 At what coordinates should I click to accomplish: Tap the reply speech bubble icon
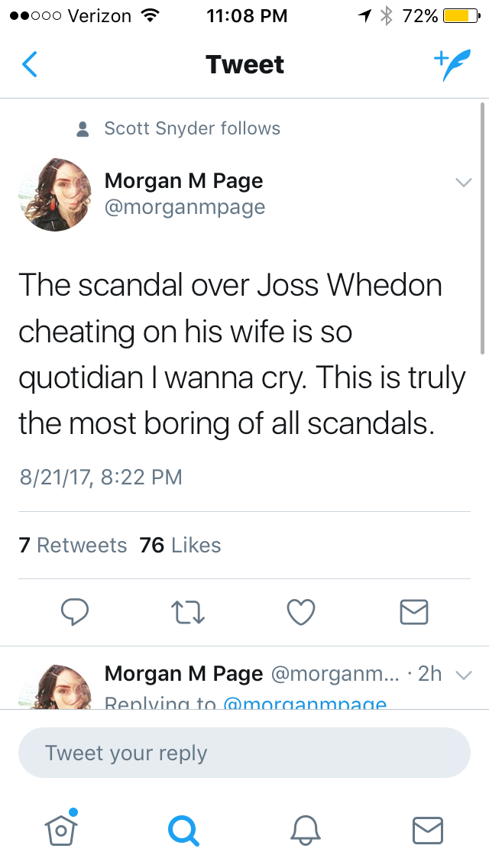74,612
